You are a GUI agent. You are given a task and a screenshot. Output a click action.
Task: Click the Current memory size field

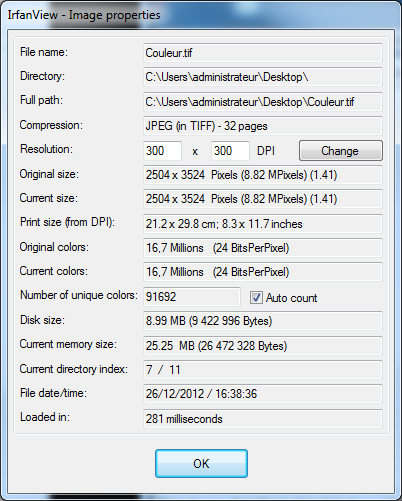tap(263, 346)
